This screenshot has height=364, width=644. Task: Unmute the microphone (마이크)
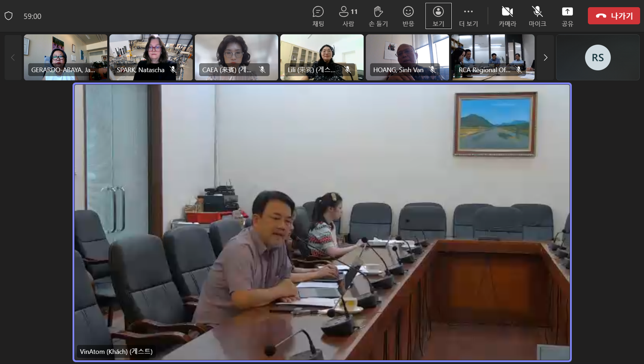point(538,16)
